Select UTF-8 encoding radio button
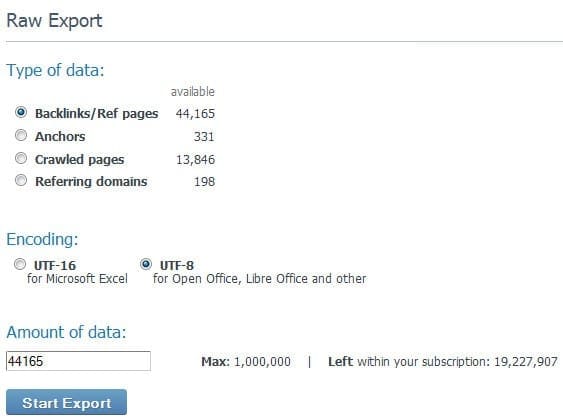563x419 pixels. [x=146, y=264]
